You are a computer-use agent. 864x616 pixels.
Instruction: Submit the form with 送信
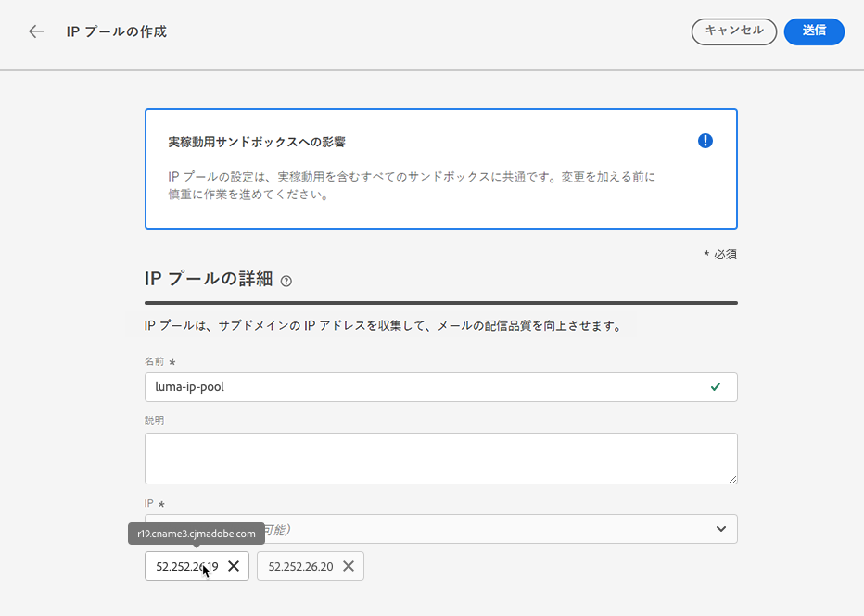pyautogui.click(x=814, y=31)
